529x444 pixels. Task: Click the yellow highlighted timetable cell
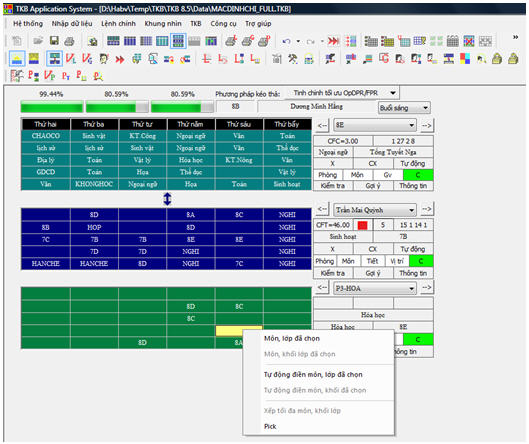coord(239,331)
